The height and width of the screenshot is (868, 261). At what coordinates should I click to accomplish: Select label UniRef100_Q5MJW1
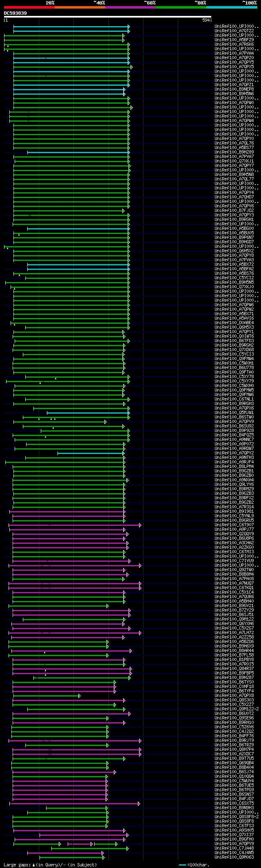click(234, 413)
